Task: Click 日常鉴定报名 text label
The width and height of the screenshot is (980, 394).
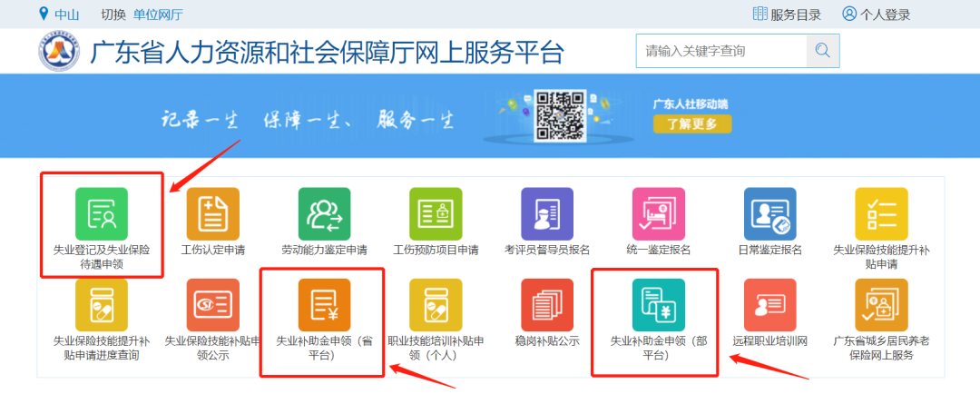Action: point(770,251)
